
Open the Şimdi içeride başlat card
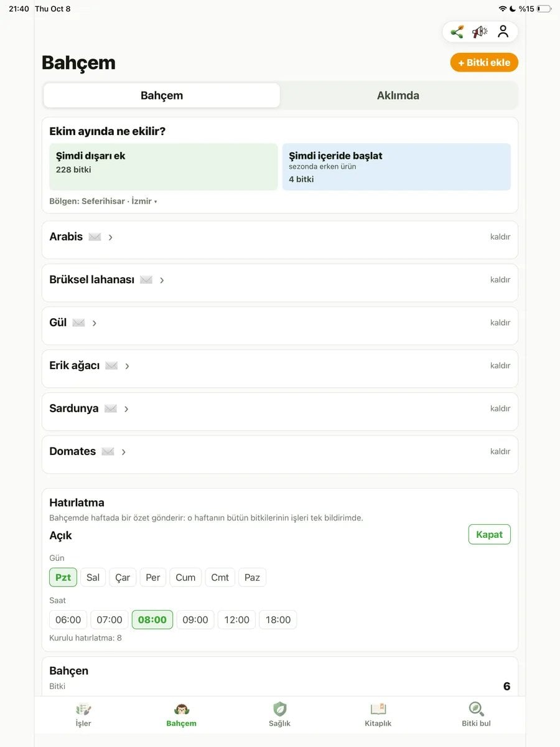pos(396,167)
